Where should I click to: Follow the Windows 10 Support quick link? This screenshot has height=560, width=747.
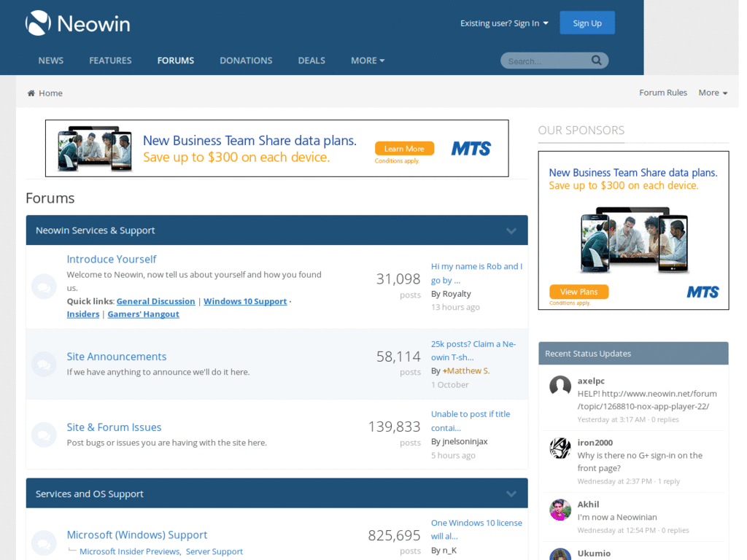(x=245, y=301)
